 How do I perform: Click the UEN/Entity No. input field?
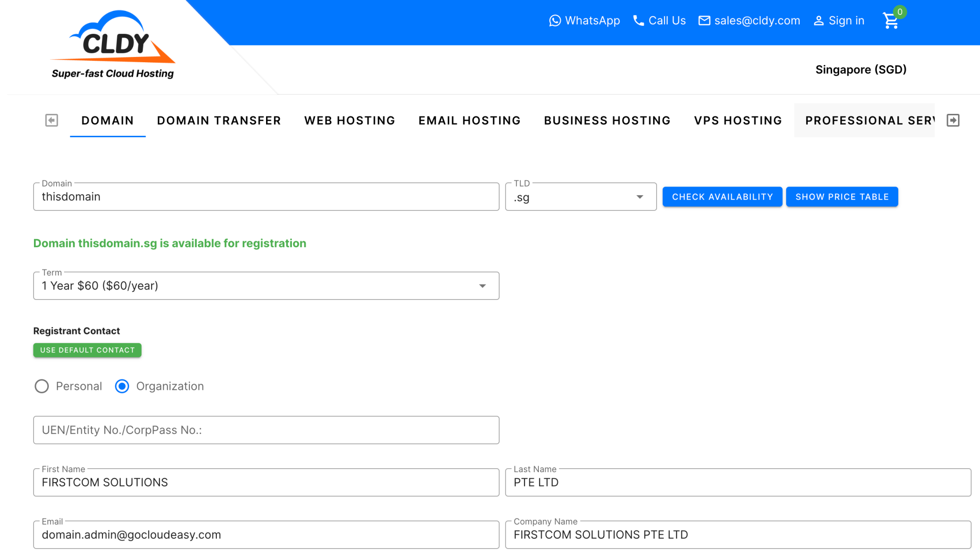tap(266, 430)
